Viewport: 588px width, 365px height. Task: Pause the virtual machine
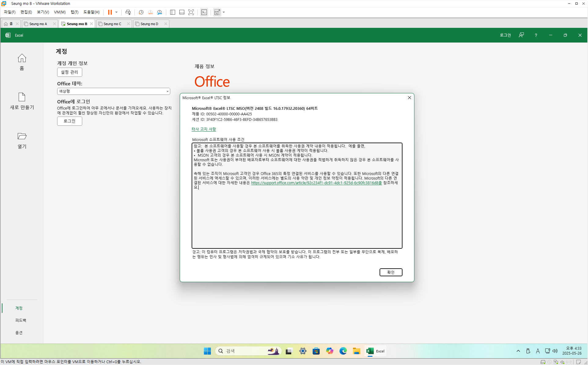[110, 12]
